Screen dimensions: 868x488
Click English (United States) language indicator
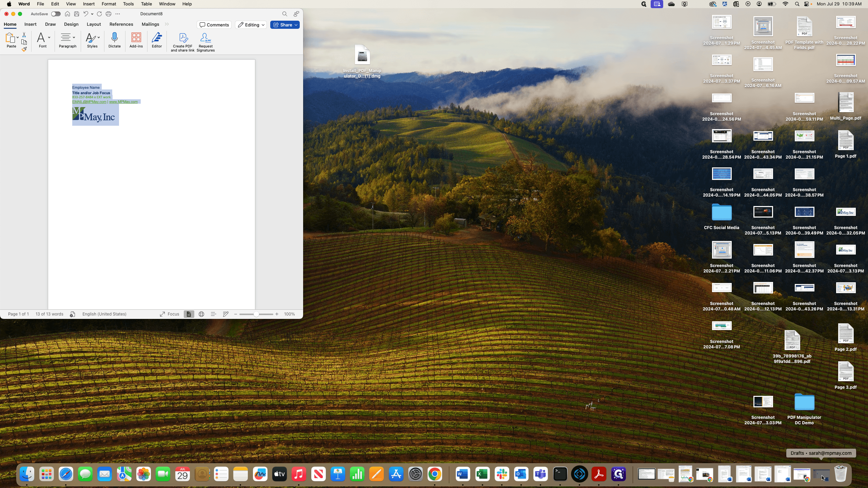click(104, 314)
